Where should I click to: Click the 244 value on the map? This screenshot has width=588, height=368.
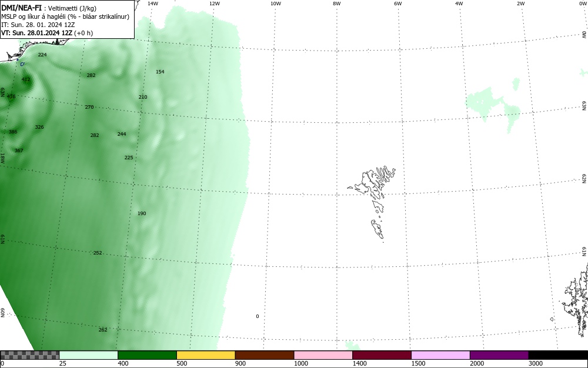122,134
